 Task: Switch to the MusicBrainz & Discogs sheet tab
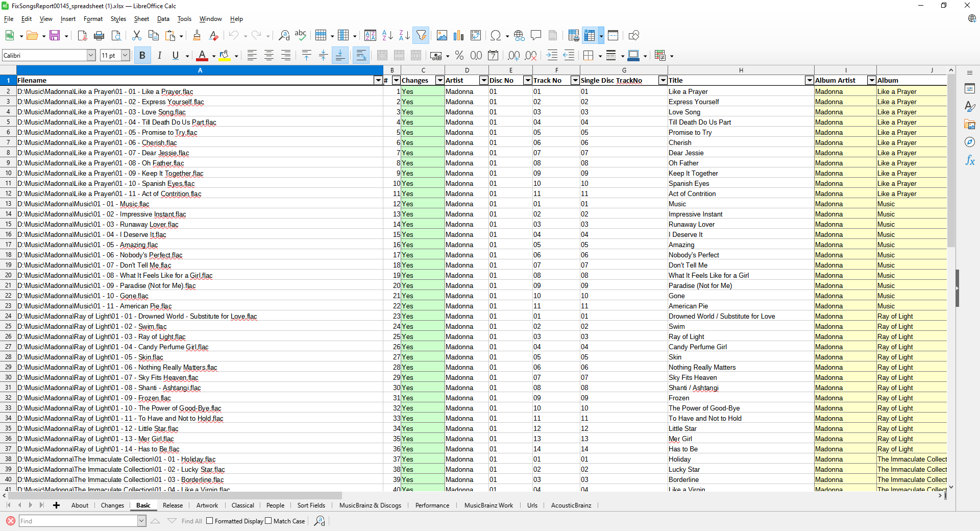370,505
